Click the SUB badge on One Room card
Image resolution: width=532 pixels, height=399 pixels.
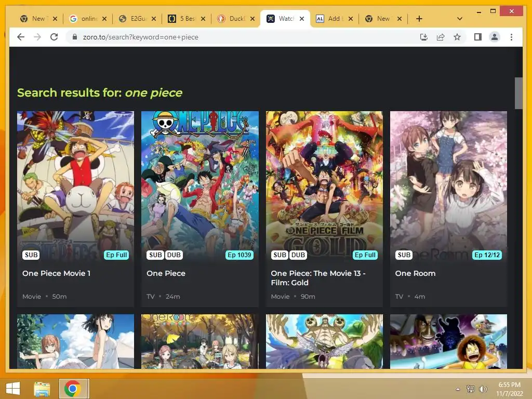click(404, 255)
